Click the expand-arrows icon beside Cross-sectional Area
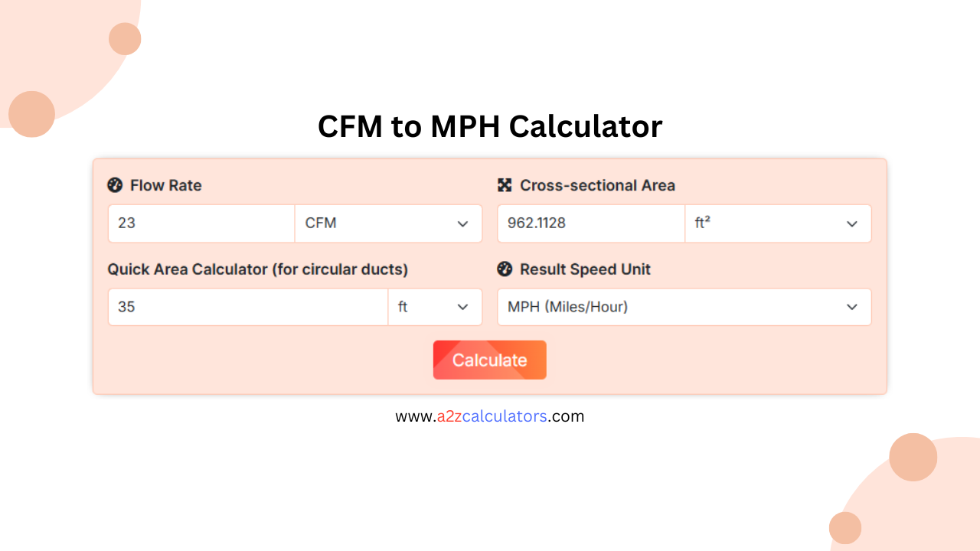This screenshot has height=551, width=980. pos(505,185)
